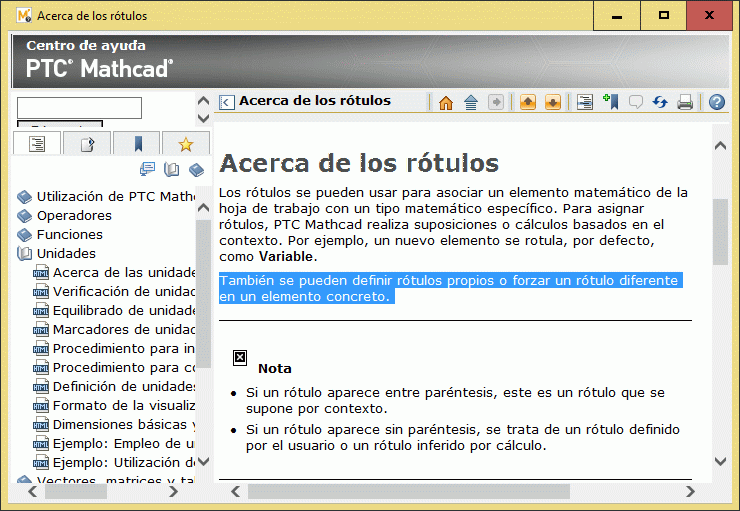The height and width of the screenshot is (511, 740).
Task: Go to next topic orange down arrow
Action: 553,102
